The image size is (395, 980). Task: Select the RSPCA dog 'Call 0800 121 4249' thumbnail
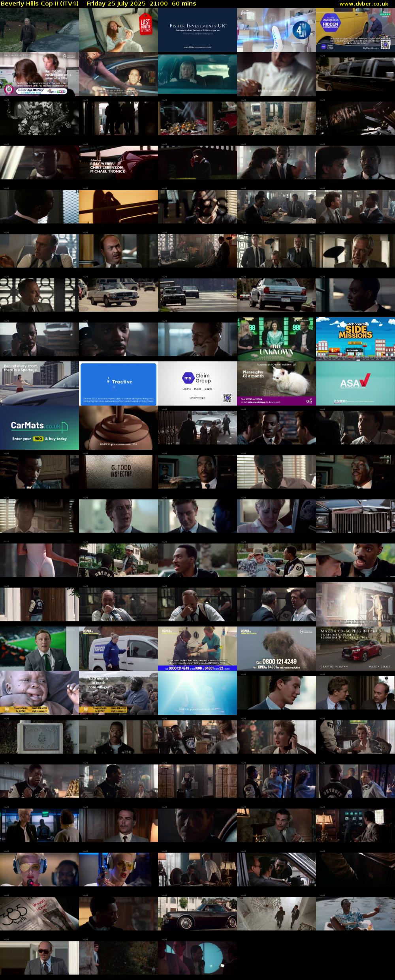point(276,649)
